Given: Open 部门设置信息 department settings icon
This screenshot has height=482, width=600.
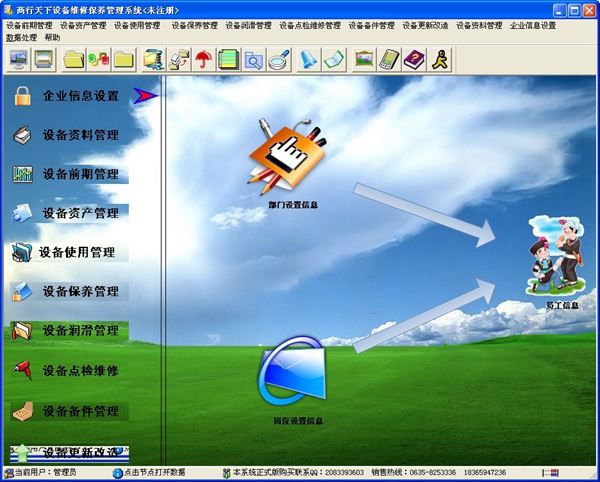Looking at the screenshot, I should pos(287,156).
